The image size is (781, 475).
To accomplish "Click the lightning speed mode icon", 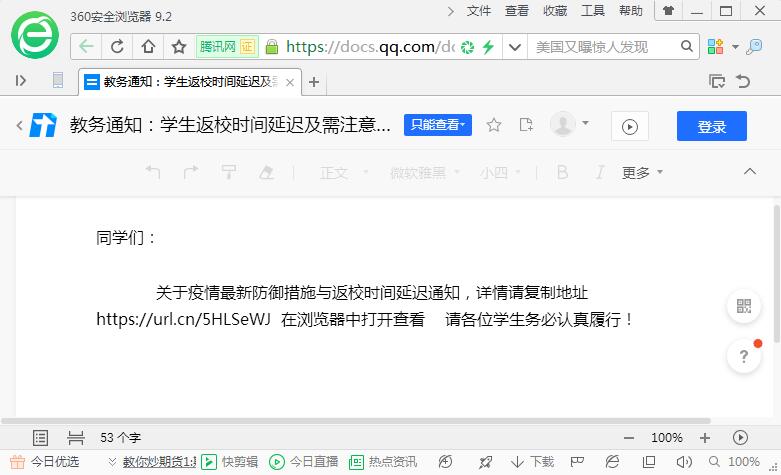I will 488,47.
